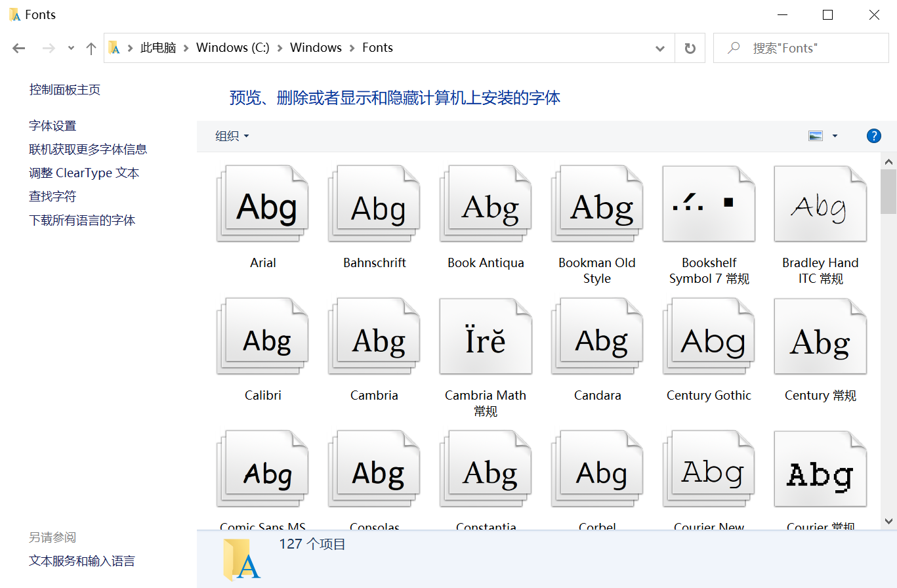Screen dimensions: 897x588
Task: Navigate to Windows folder in breadcrumb
Action: point(316,48)
